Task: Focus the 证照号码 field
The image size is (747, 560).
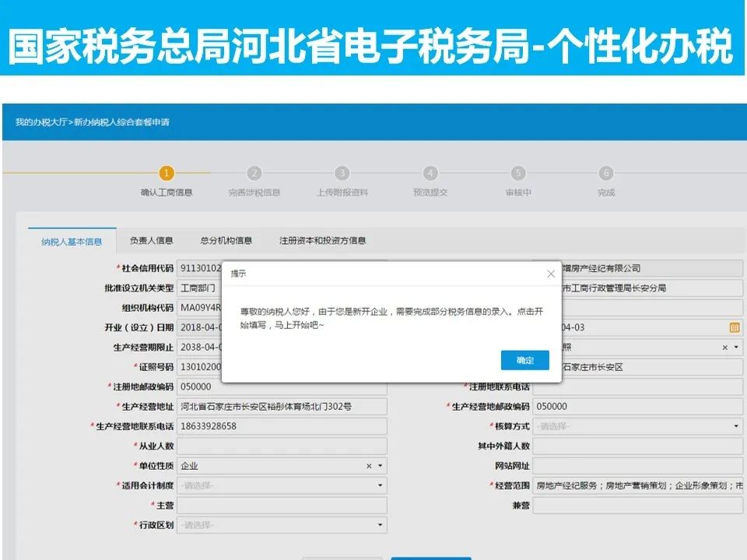Action: [200, 367]
